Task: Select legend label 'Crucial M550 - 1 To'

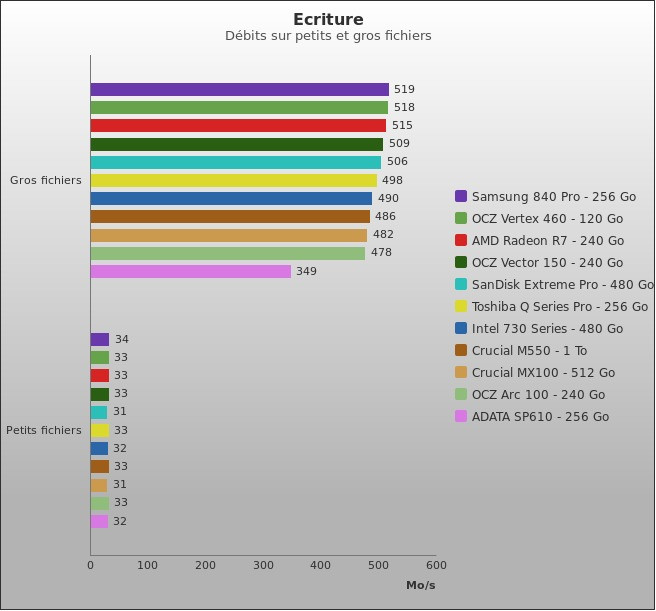Action: [x=529, y=351]
